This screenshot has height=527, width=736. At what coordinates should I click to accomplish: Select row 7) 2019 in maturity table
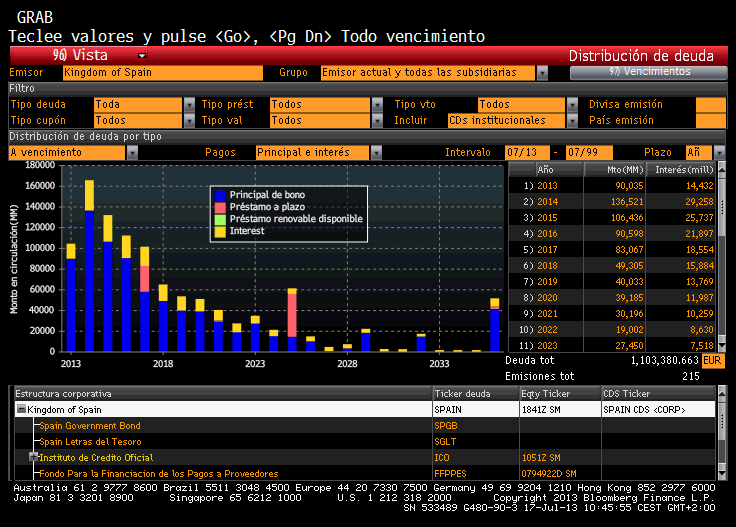612,282
